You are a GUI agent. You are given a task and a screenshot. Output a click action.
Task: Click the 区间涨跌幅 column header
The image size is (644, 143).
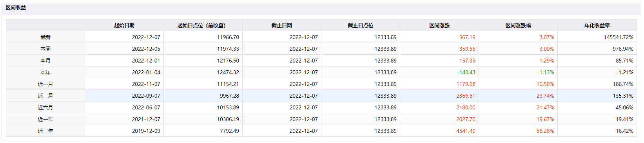[x=518, y=25]
